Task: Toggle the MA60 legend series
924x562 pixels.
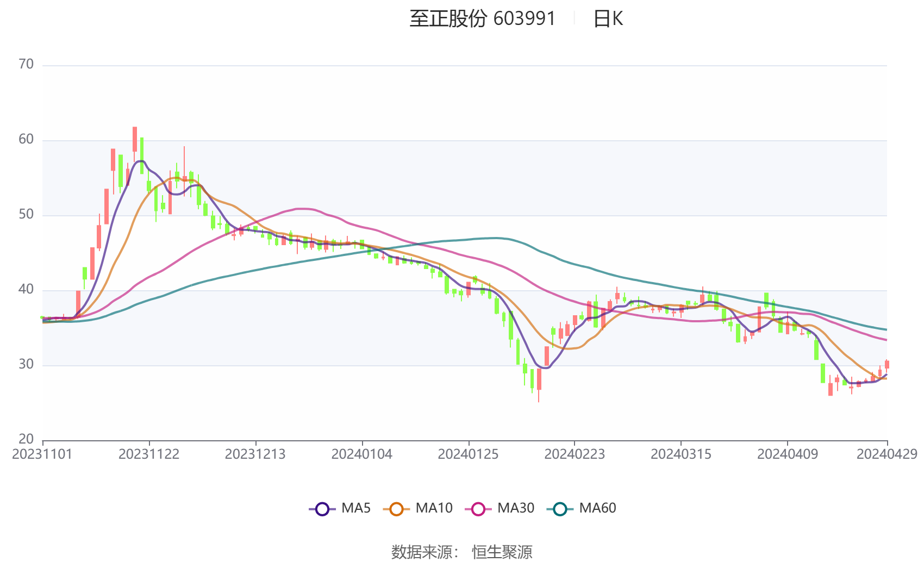Action: [582, 508]
